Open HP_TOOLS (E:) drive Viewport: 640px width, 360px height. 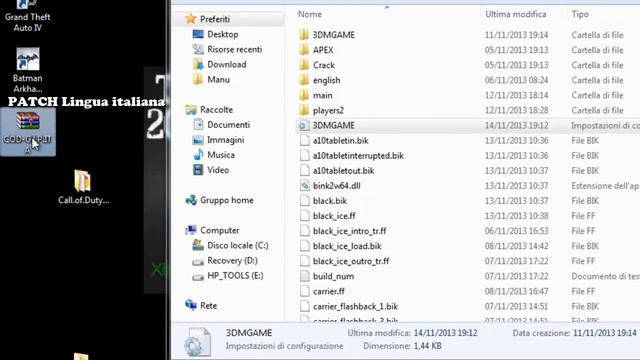click(235, 276)
